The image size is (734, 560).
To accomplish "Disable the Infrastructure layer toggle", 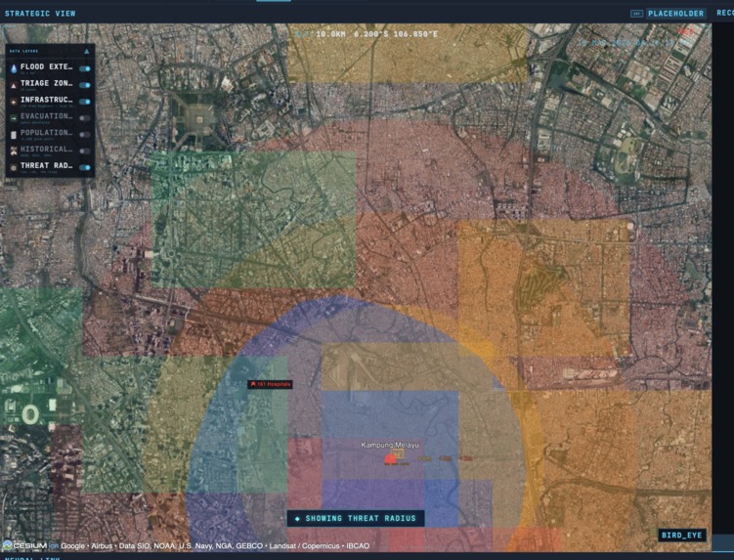I will (85, 102).
